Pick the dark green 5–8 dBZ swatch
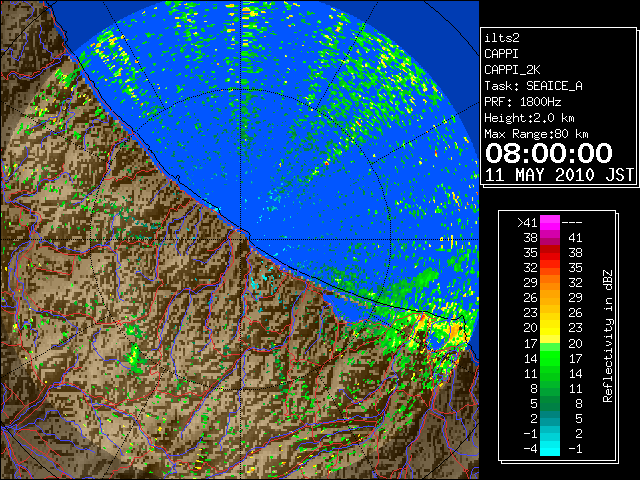This screenshot has width=640, height=480. (550, 404)
